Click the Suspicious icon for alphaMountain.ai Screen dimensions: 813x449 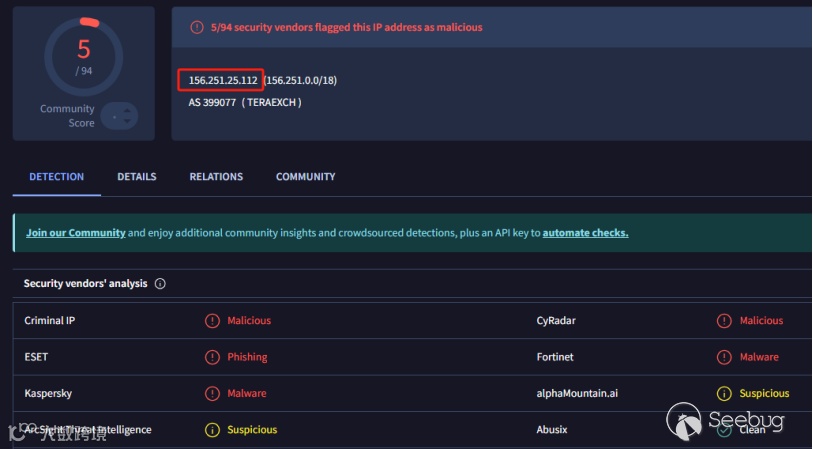[x=724, y=394]
